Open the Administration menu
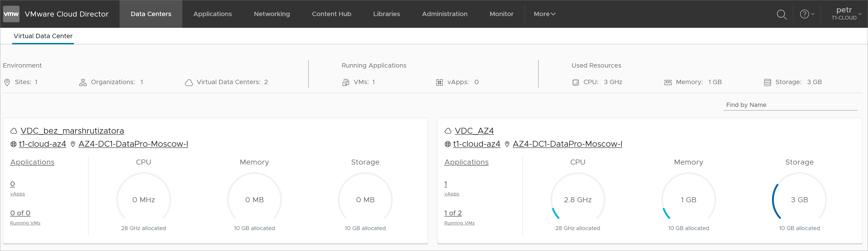This screenshot has height=251, width=868. (x=445, y=14)
